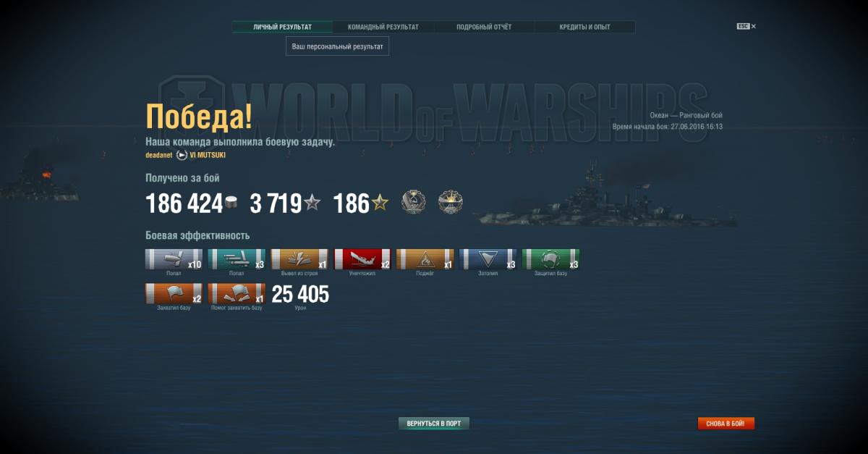
Task: Close results screen with ESC button
Action: point(746,26)
